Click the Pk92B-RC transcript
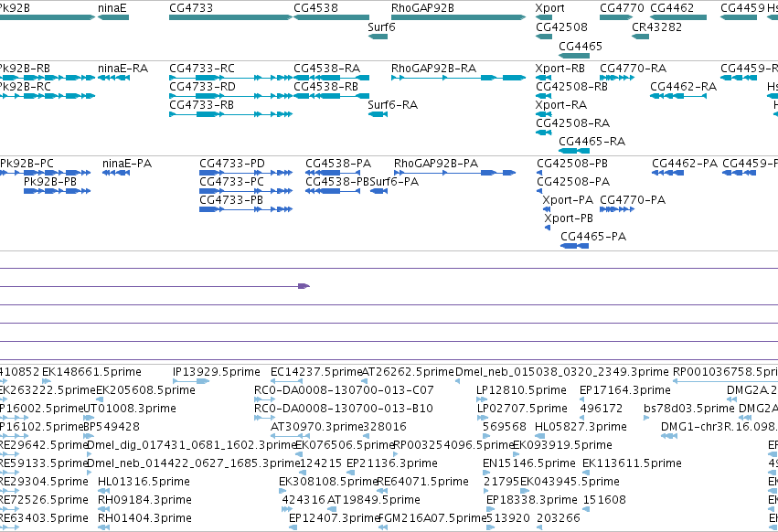This screenshot has height=532, width=778. click(x=48, y=96)
